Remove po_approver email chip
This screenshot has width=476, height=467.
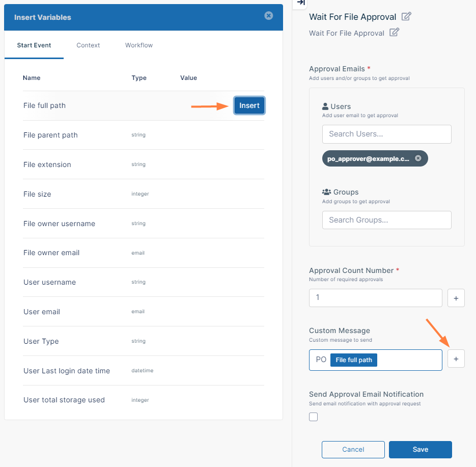(418, 158)
